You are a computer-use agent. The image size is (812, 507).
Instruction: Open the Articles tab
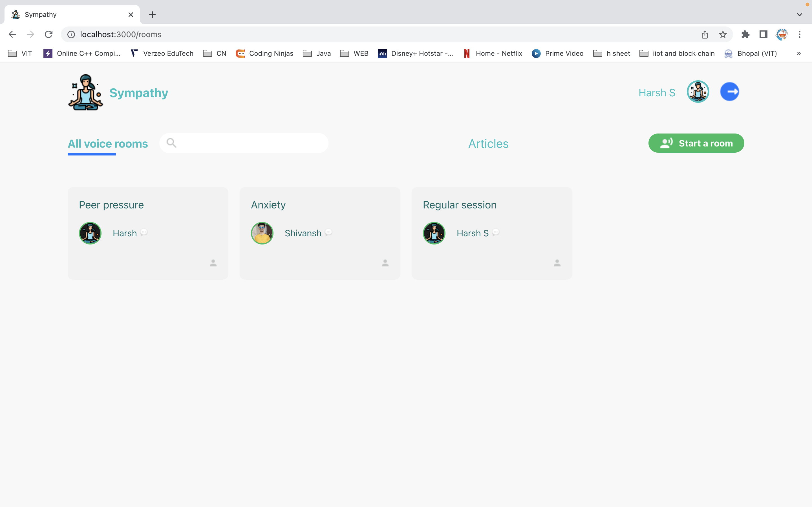[x=488, y=144]
